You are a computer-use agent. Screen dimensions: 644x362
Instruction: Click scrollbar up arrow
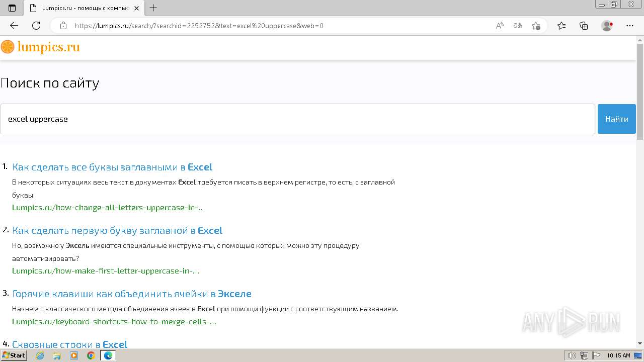pos(640,39)
